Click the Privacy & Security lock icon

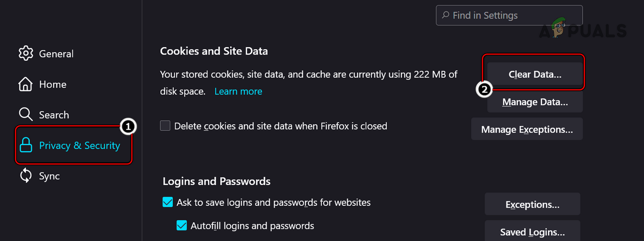(26, 146)
